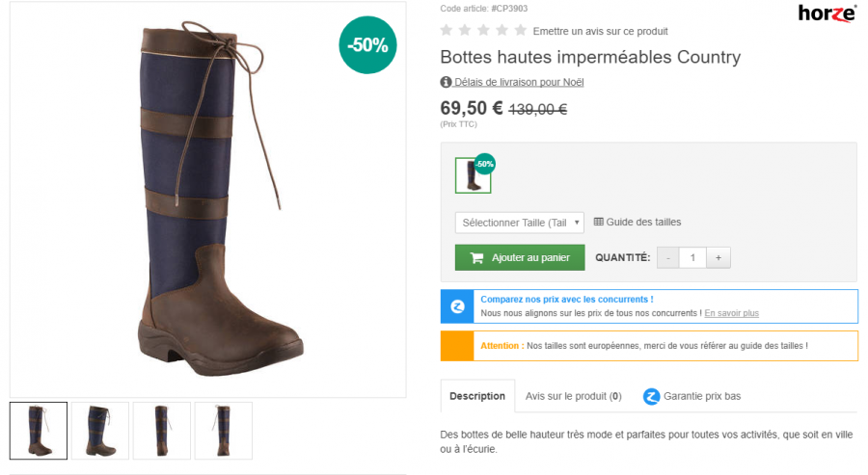
Task: Select the boot color variant swatch
Action: pos(473,174)
